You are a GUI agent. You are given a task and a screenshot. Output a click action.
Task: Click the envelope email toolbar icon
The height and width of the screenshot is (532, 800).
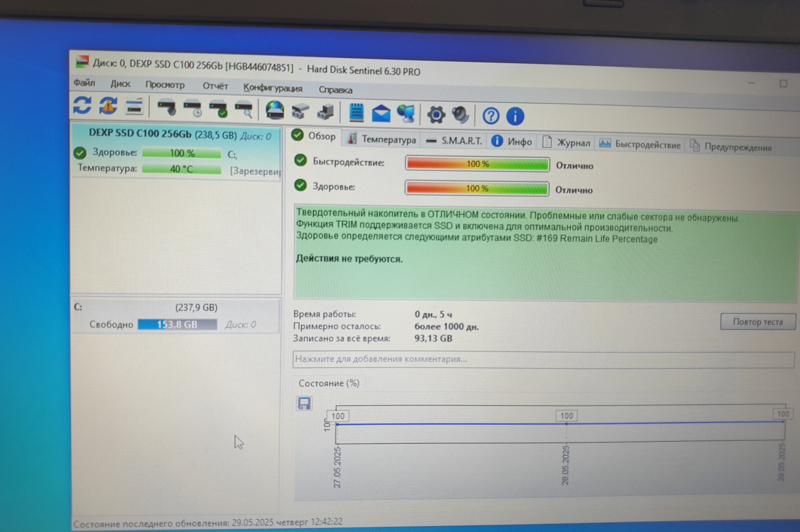[x=381, y=114]
